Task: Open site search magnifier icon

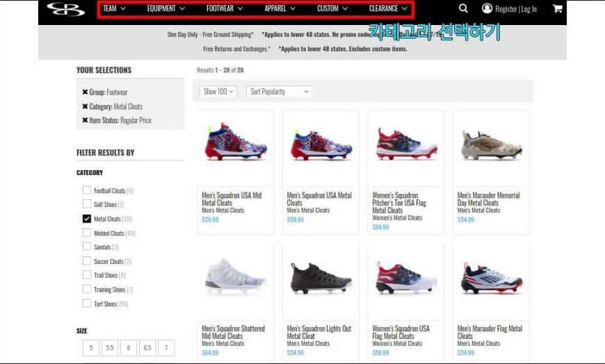Action: pyautogui.click(x=463, y=8)
